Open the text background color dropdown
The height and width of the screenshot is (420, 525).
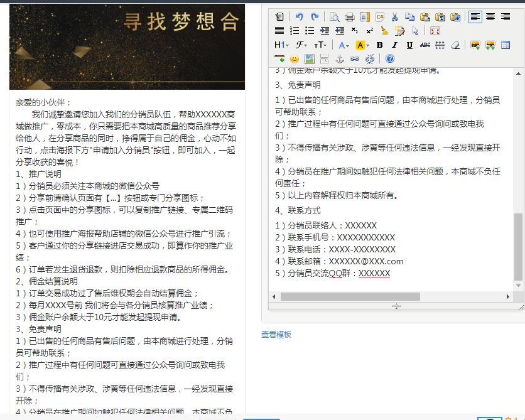(362, 45)
